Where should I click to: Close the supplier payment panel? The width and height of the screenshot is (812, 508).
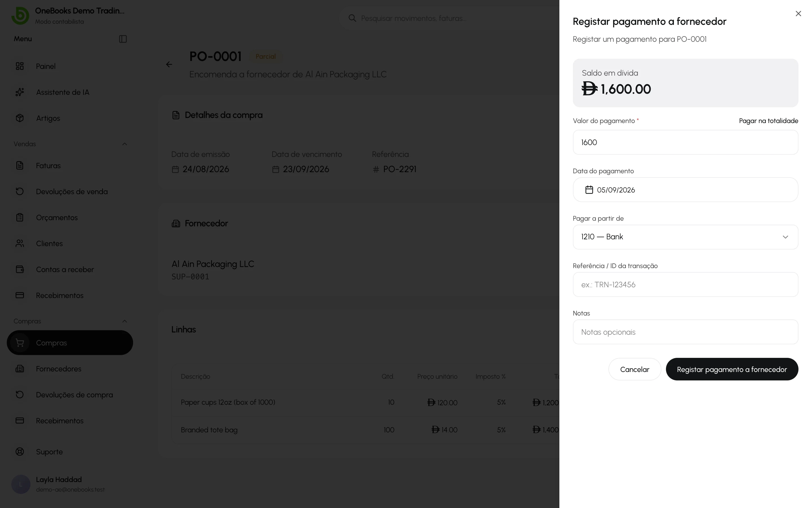[x=798, y=14]
